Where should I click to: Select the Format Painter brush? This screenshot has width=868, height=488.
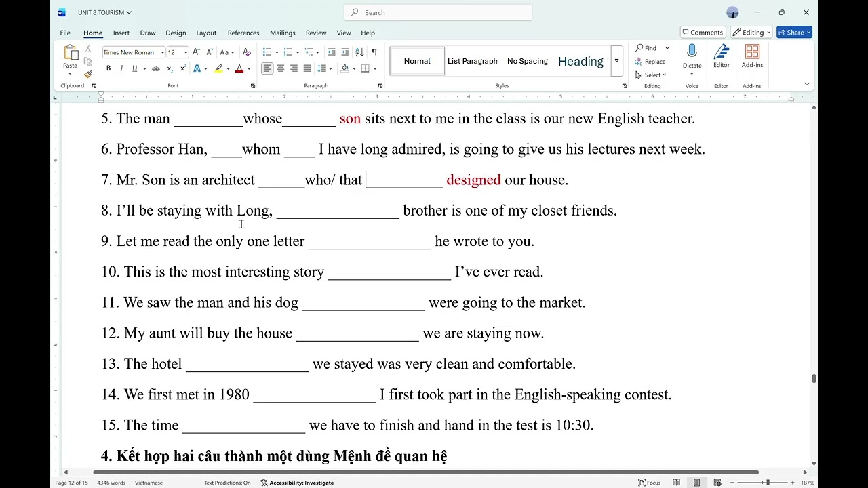[88, 74]
